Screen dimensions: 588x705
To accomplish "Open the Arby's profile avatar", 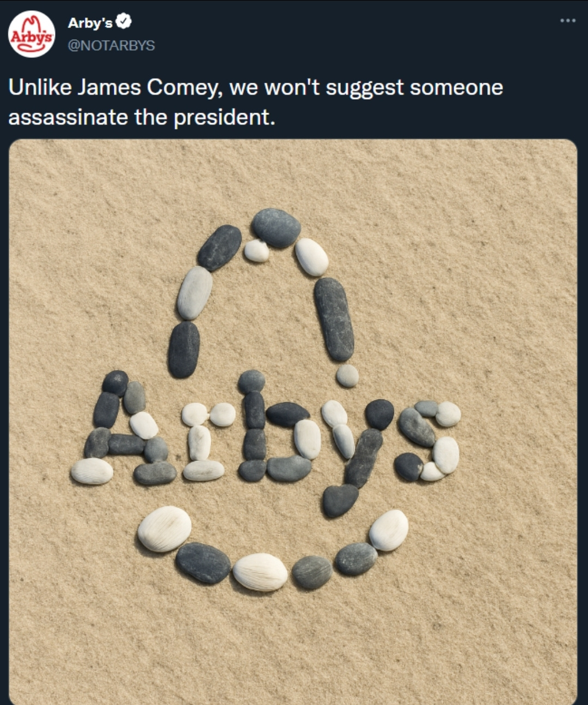I will 32,34.
